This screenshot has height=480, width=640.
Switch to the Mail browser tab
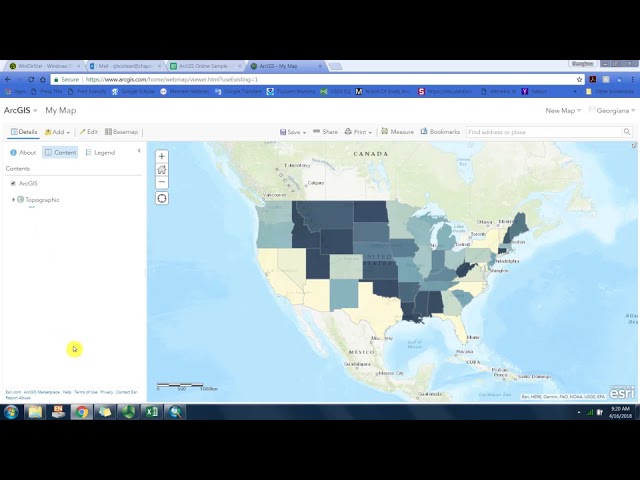tap(123, 66)
